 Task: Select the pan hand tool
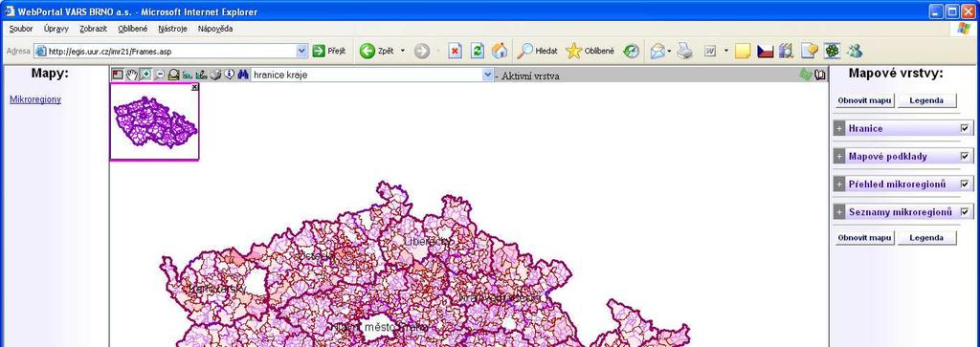(x=131, y=75)
